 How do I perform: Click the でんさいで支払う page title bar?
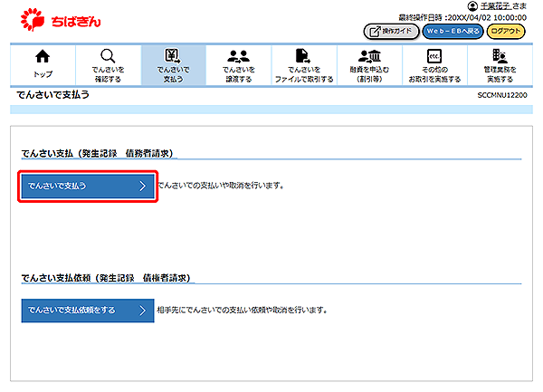click(52, 95)
